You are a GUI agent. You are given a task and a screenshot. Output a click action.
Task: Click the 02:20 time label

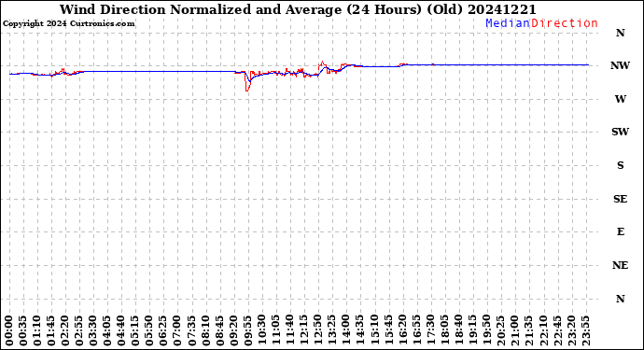(65, 331)
